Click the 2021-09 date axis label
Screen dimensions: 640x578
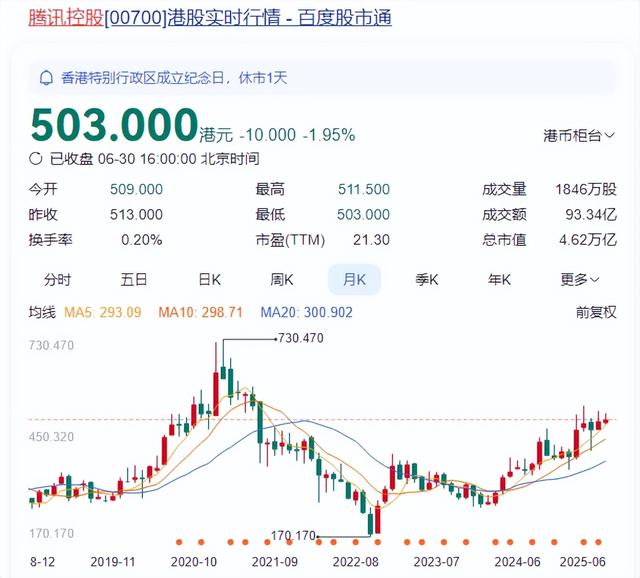275,562
